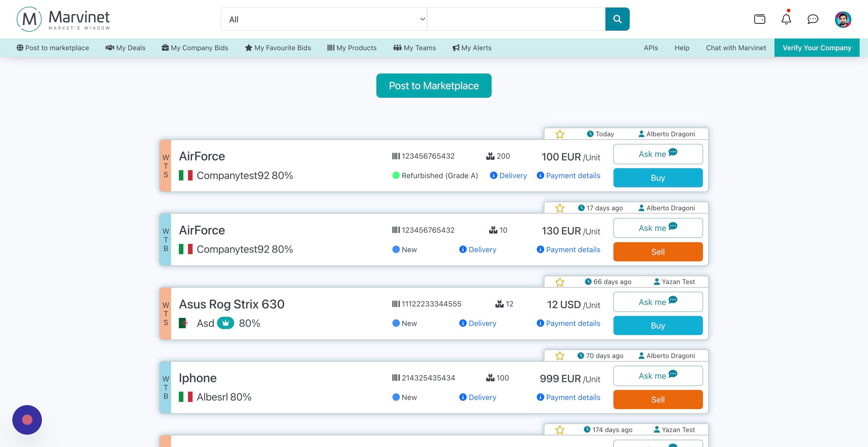Open the wallet icon
868x447 pixels.
[759, 19]
